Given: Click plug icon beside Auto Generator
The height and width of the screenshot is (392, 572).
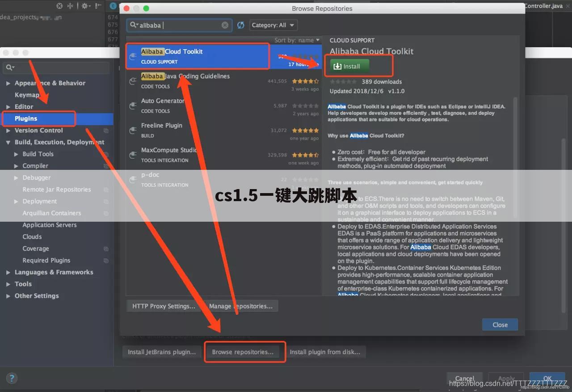Looking at the screenshot, I should pos(133,105).
